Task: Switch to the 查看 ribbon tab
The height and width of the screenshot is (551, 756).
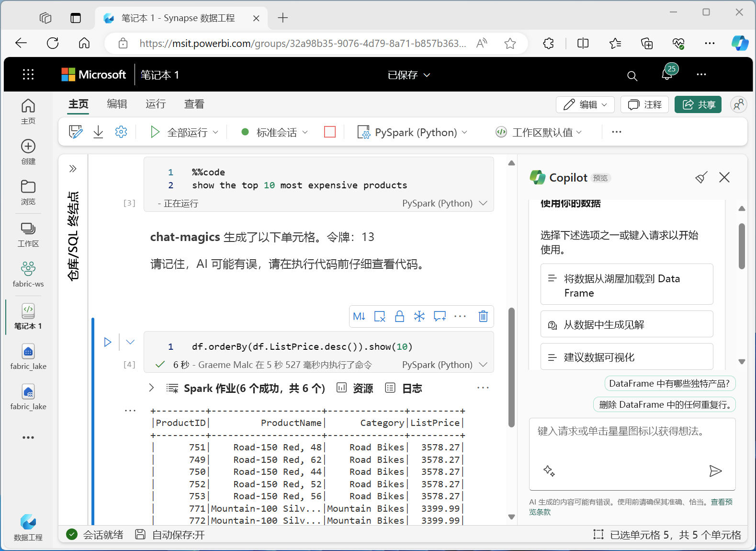Action: coord(194,104)
